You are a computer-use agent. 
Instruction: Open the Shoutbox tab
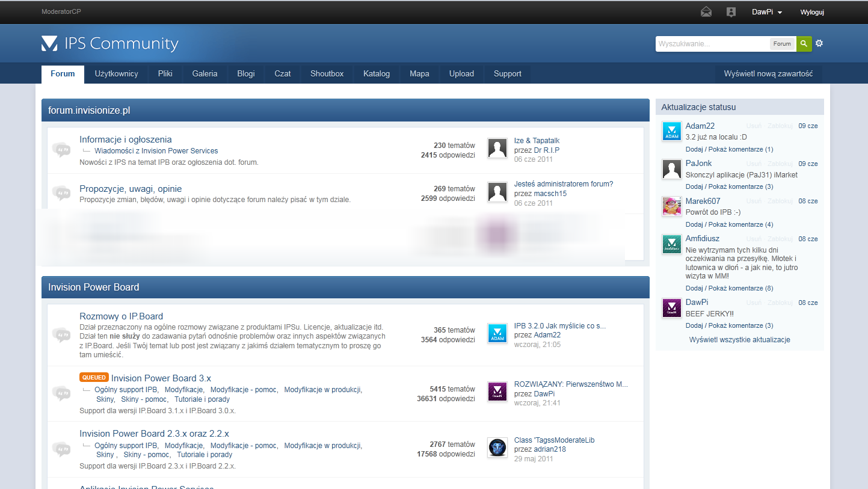(327, 73)
